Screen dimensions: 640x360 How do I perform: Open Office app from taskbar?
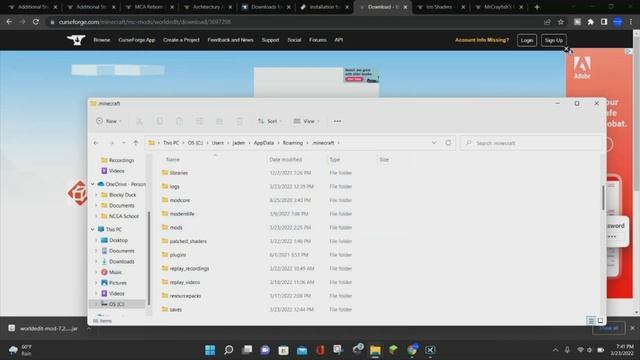pos(320,350)
